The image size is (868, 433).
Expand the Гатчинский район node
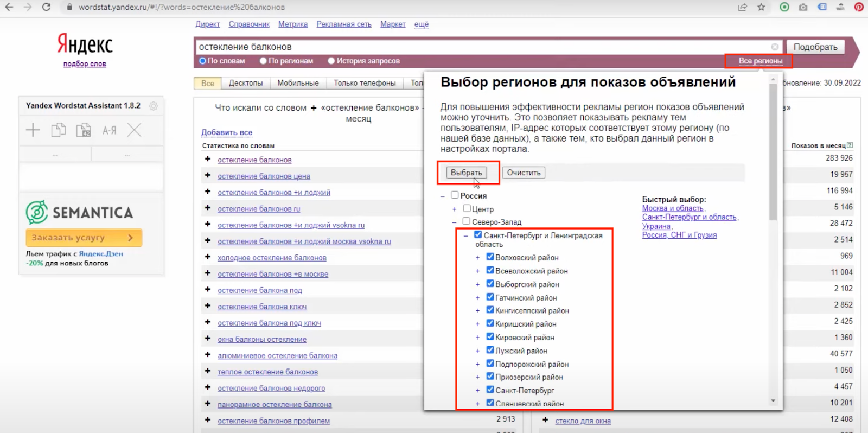[477, 298]
